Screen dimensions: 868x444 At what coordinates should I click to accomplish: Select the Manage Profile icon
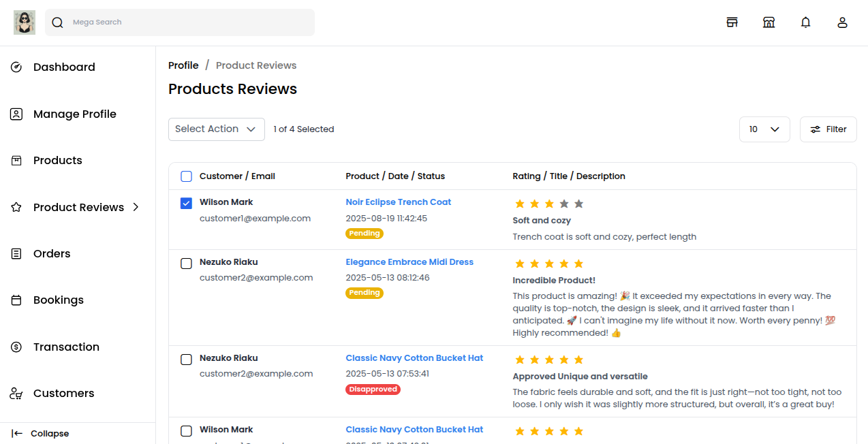pyautogui.click(x=16, y=114)
